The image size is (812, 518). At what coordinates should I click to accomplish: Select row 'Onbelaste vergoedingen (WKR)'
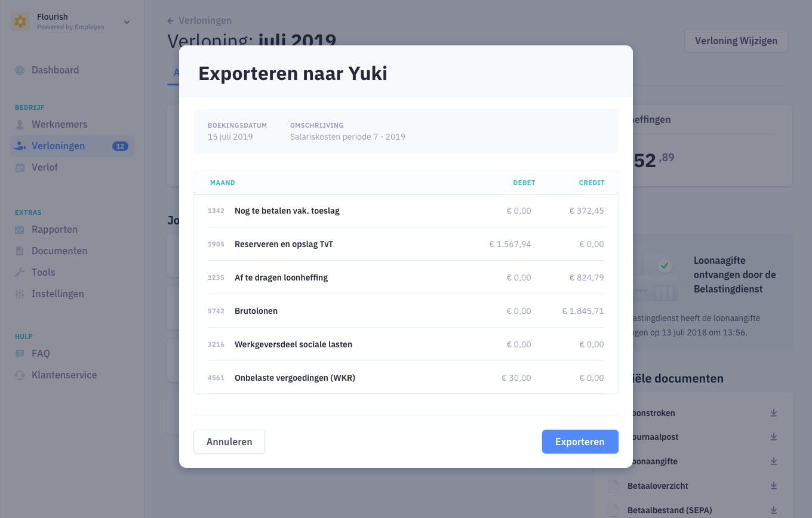click(x=406, y=378)
